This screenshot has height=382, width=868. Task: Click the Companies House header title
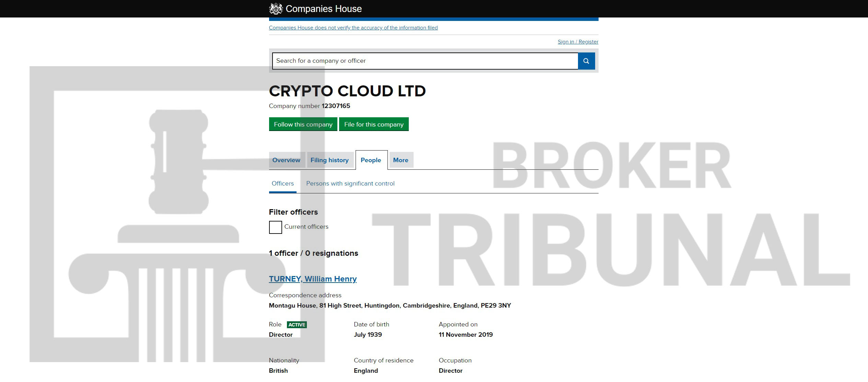click(324, 9)
